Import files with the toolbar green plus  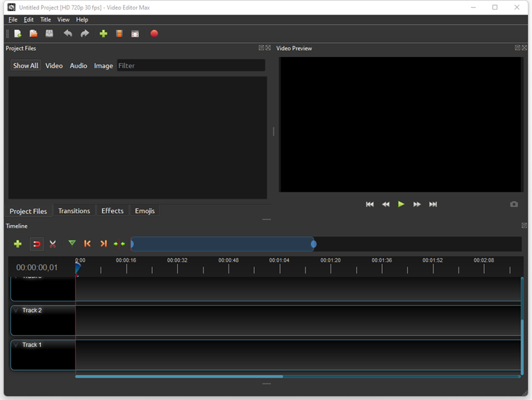[x=103, y=33]
